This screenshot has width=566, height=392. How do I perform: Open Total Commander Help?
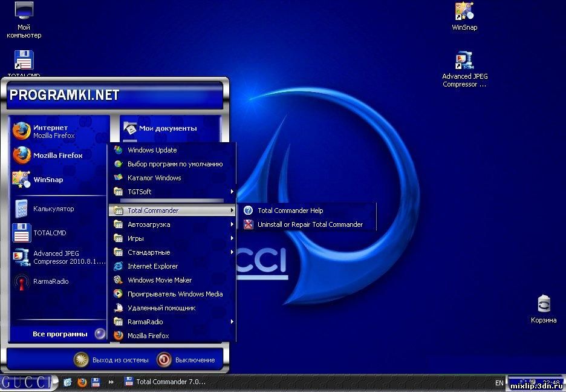tap(307, 211)
